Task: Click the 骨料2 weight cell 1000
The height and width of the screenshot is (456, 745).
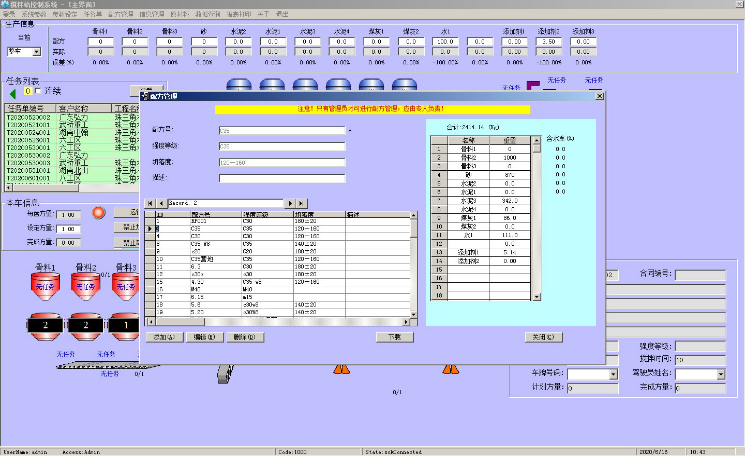Action: (509, 158)
